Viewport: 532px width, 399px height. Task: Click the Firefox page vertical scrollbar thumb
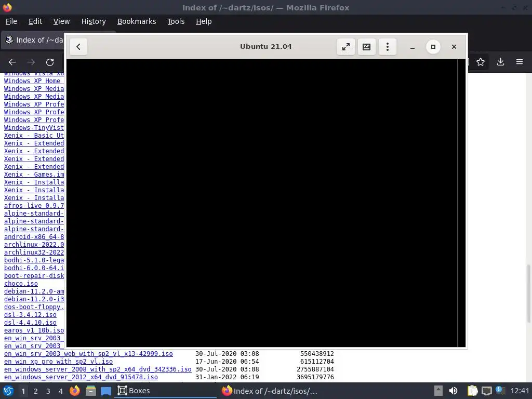click(528, 294)
